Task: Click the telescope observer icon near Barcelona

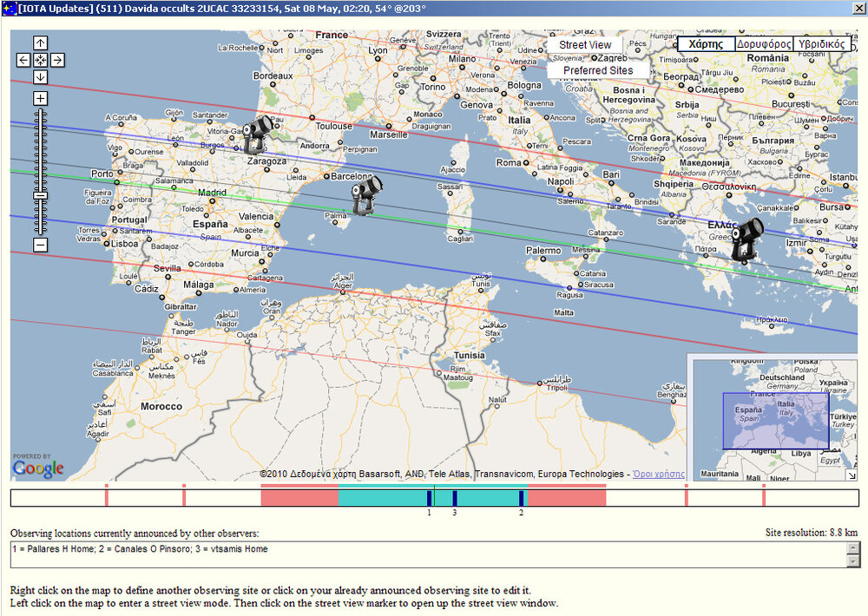Action: click(363, 193)
